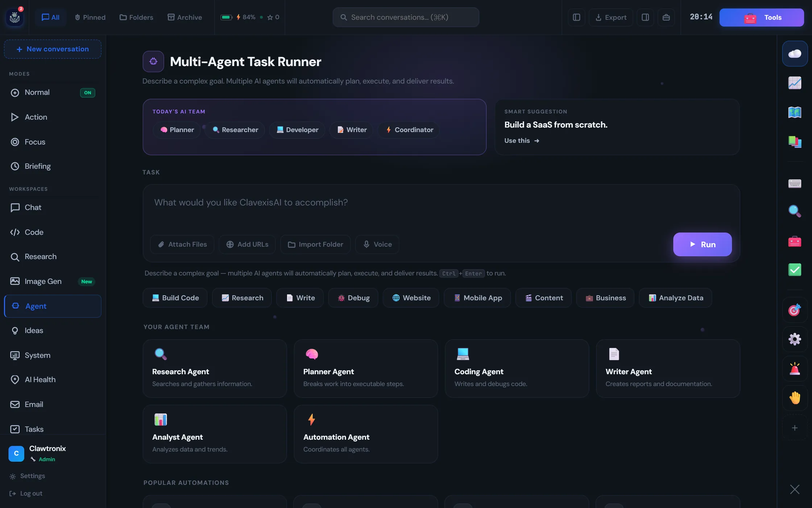
Task: Open the keyboard icon in right dock
Action: (795, 183)
